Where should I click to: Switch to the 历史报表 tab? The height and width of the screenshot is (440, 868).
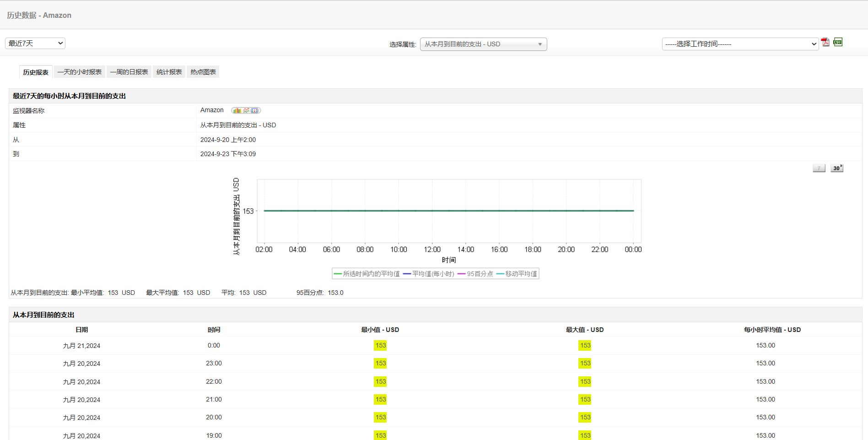36,72
